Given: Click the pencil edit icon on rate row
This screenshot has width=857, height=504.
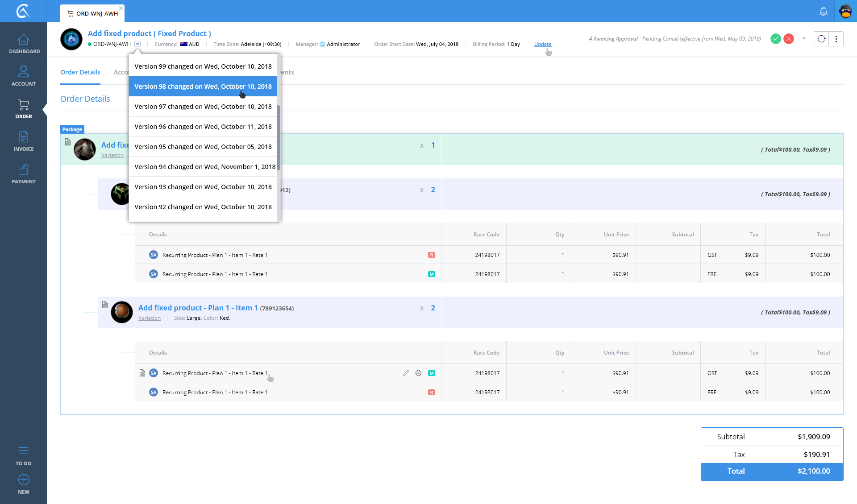Looking at the screenshot, I should point(406,373).
